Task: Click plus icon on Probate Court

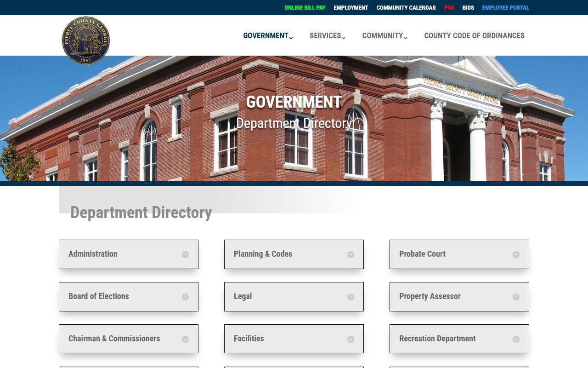Action: tap(516, 254)
